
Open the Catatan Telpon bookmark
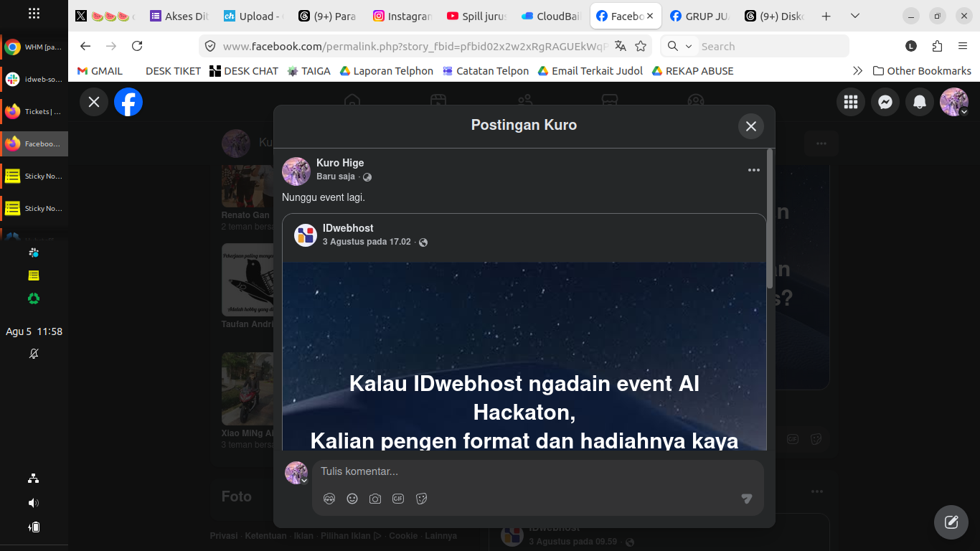486,71
